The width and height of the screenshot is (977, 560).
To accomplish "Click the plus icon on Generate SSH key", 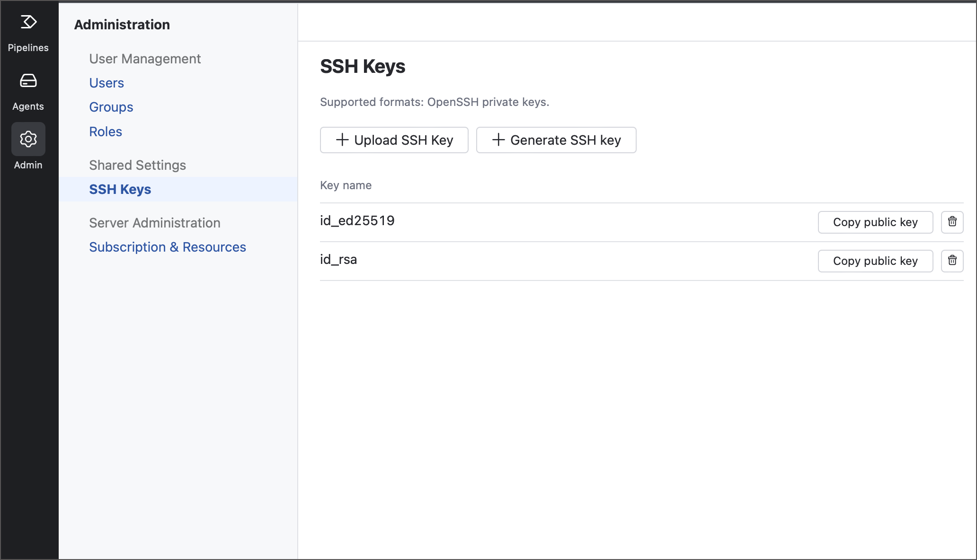I will [x=497, y=140].
